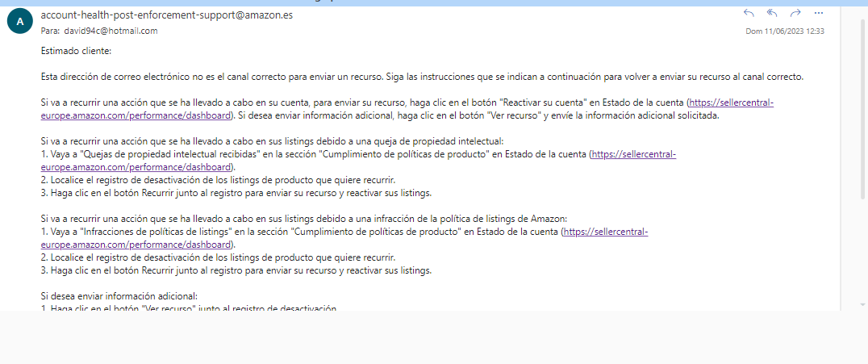Open the three-dots more actions menu
This screenshot has height=364, width=868.
tap(819, 13)
